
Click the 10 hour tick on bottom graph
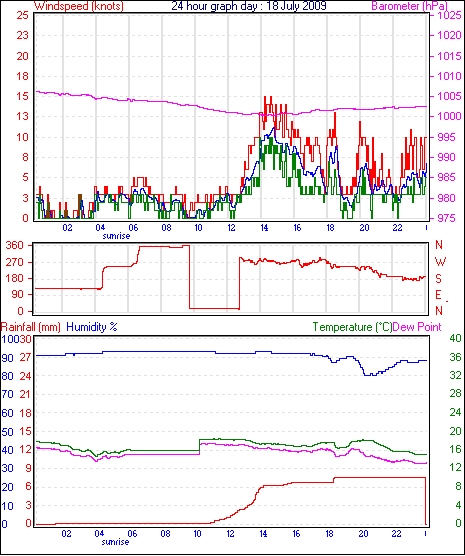(197, 533)
